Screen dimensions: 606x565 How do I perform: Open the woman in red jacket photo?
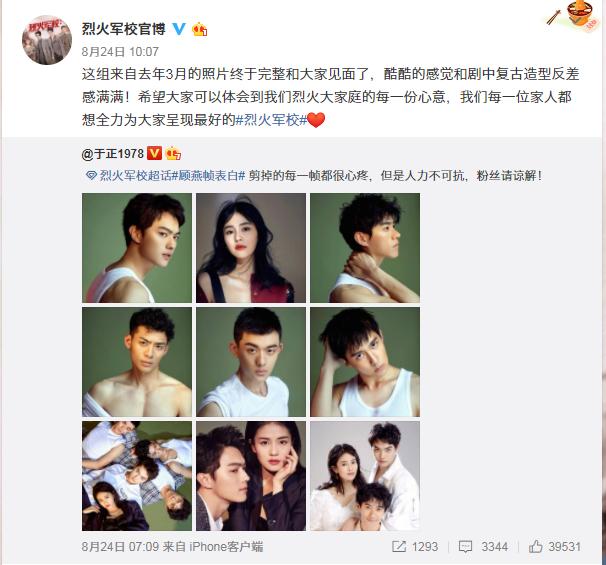click(251, 248)
